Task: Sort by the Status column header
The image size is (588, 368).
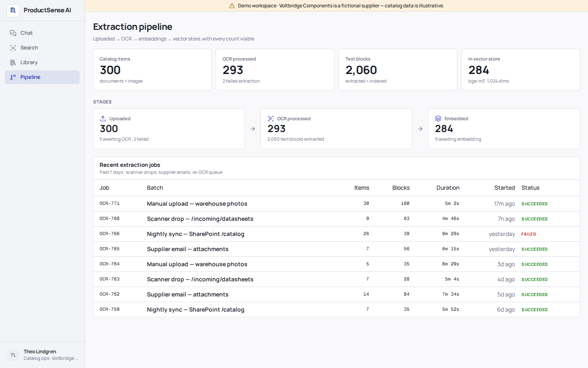Action: tap(530, 188)
